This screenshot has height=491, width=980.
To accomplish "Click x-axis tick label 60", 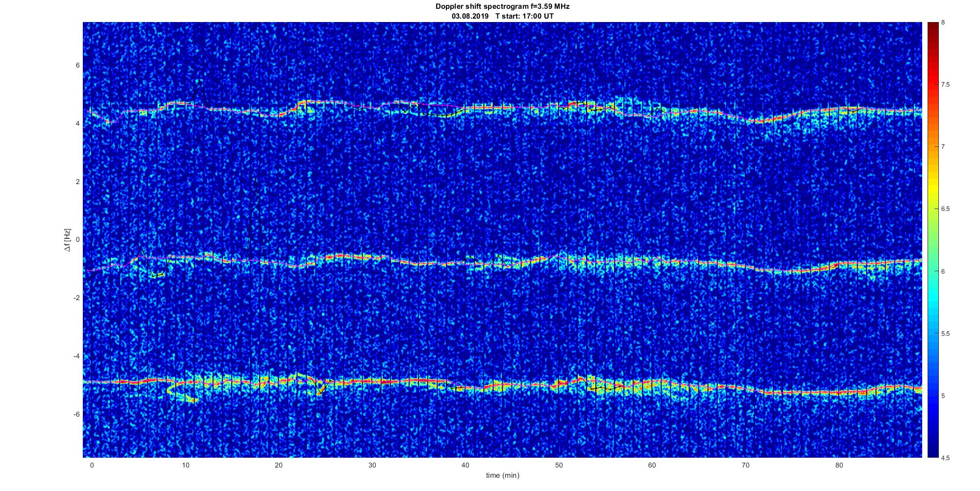I will click(x=652, y=465).
